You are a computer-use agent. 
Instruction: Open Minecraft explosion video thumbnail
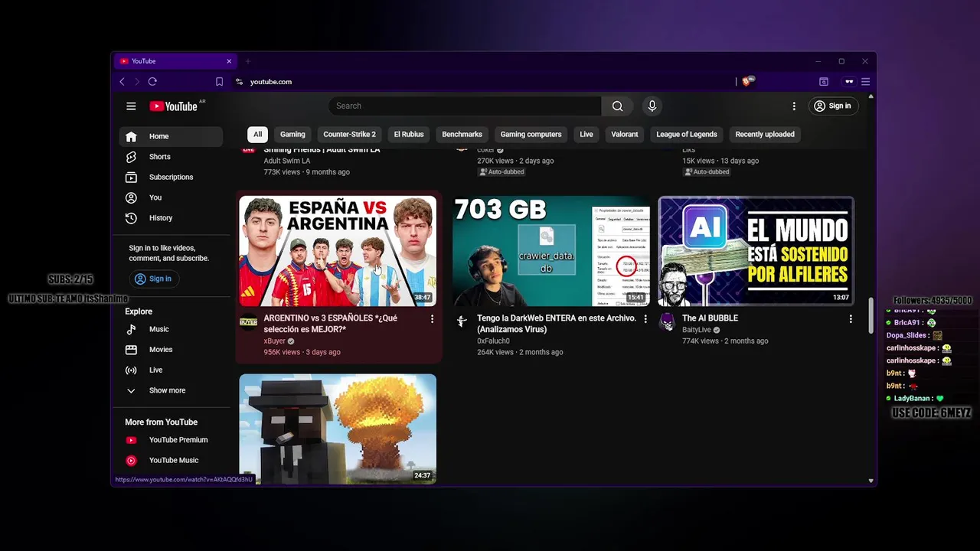click(x=338, y=429)
